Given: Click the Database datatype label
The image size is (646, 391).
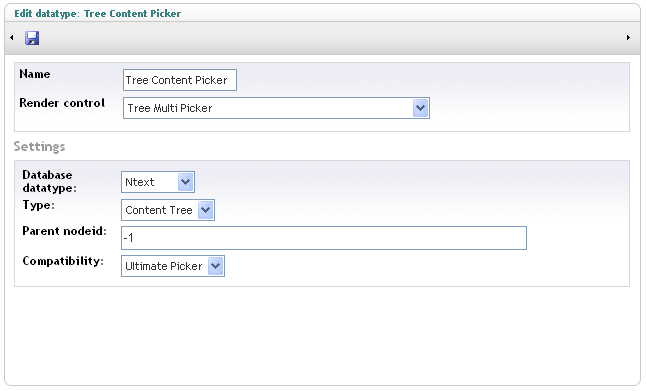Looking at the screenshot, I should tap(49, 181).
